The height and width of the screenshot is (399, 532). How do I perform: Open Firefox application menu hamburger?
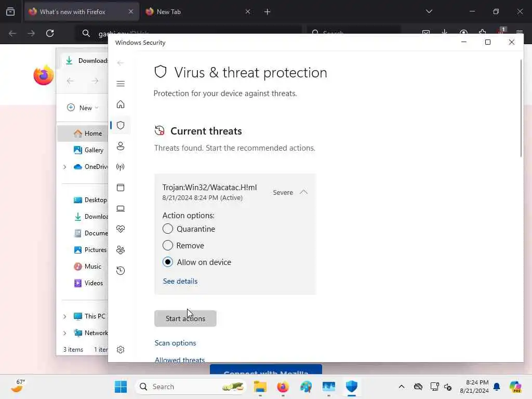520,33
